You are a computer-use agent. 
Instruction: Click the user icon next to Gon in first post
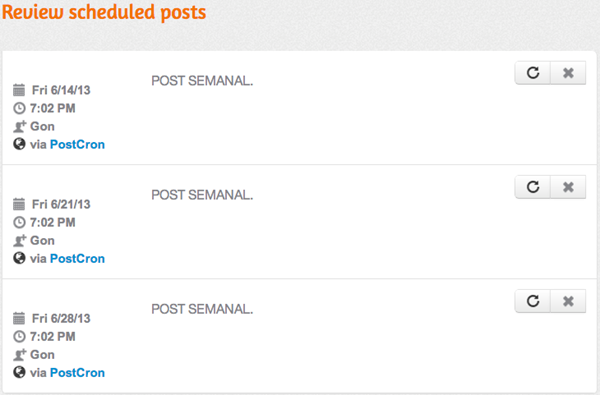[x=20, y=126]
